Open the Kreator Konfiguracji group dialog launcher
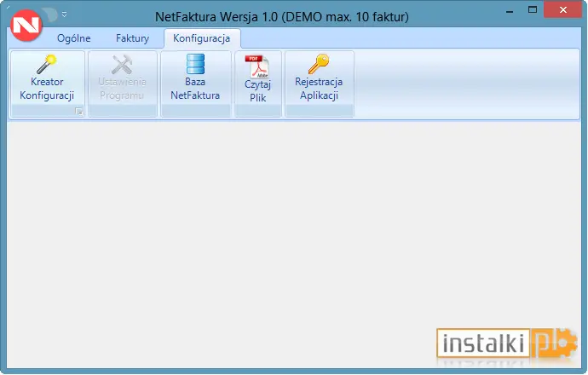 click(78, 111)
